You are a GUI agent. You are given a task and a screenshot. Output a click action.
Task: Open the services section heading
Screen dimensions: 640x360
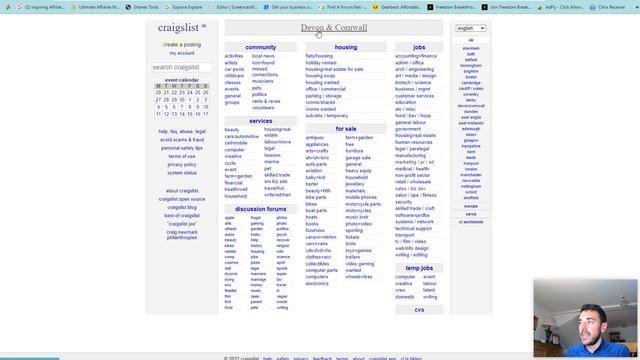pyautogui.click(x=260, y=121)
